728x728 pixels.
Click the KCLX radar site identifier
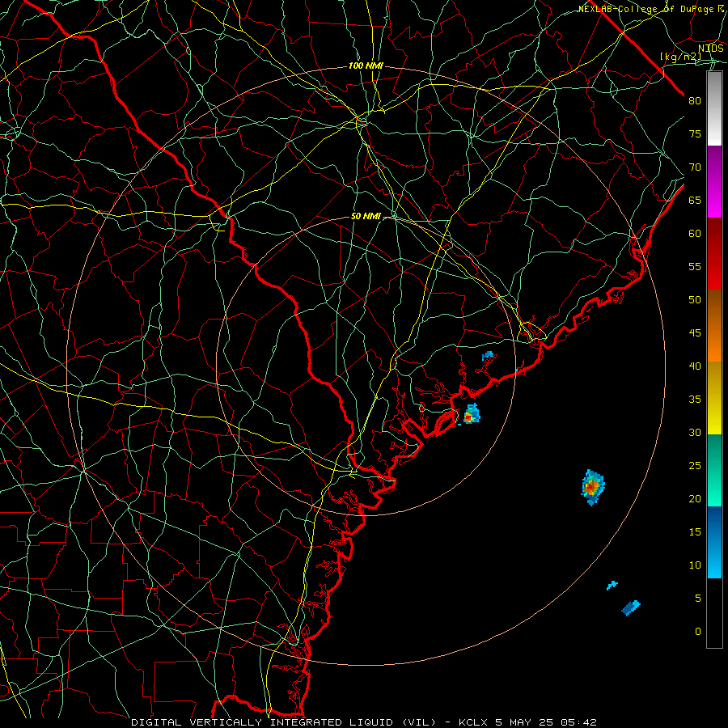[x=472, y=722]
